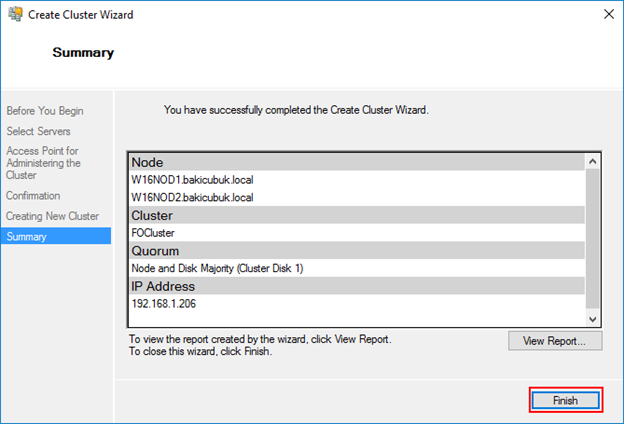Viewport: 624px width, 424px height.
Task: Click the summary list scroll up arrow
Action: point(593,161)
